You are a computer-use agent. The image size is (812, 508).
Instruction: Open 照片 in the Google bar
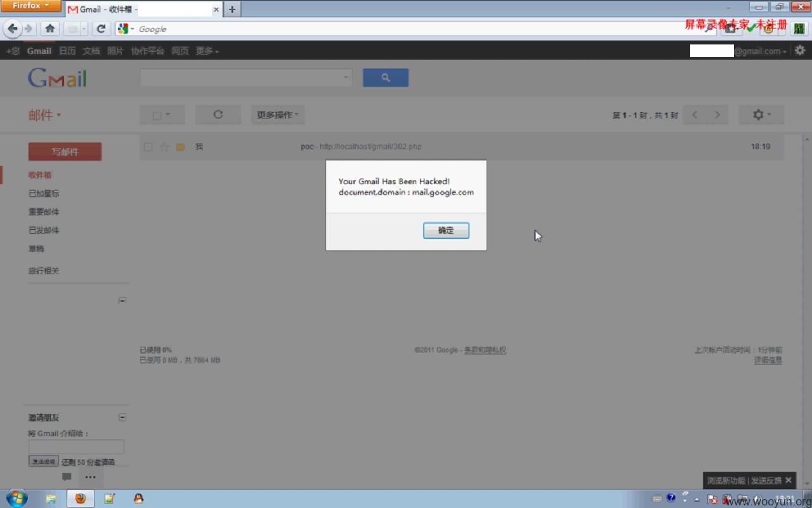(115, 51)
